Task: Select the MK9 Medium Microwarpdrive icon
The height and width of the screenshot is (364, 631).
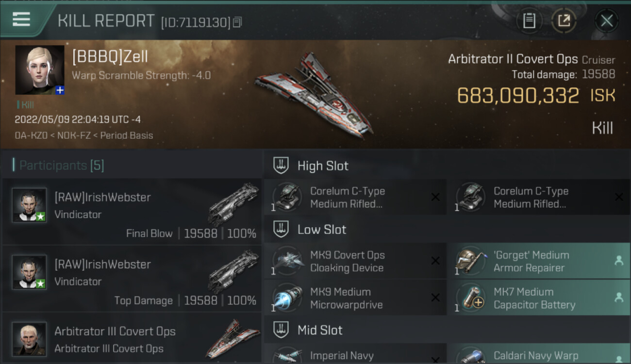Action: point(287,298)
